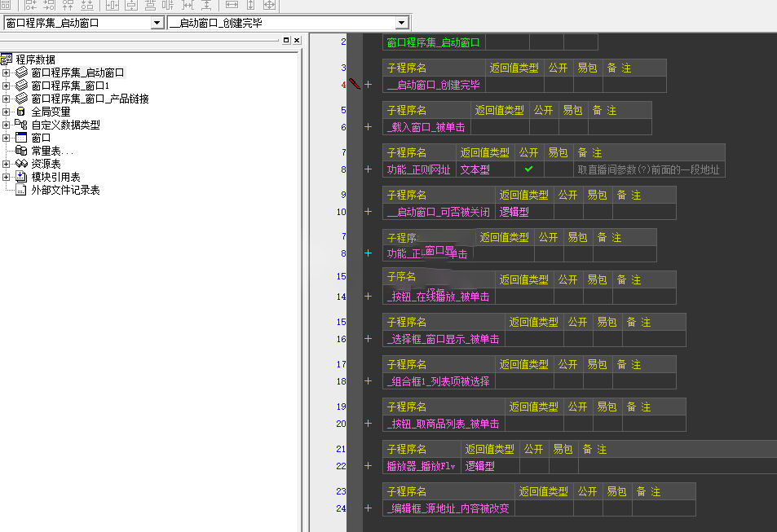The height and width of the screenshot is (532, 777).
Task: Toggle 公开 cell for __启动窗口_可否被关闭
Action: pyautogui.click(x=568, y=212)
